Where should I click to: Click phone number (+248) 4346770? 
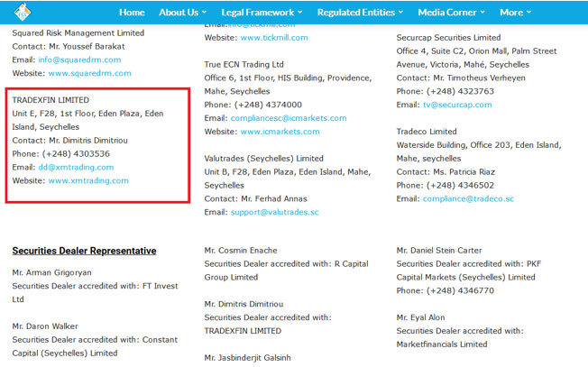460,290
